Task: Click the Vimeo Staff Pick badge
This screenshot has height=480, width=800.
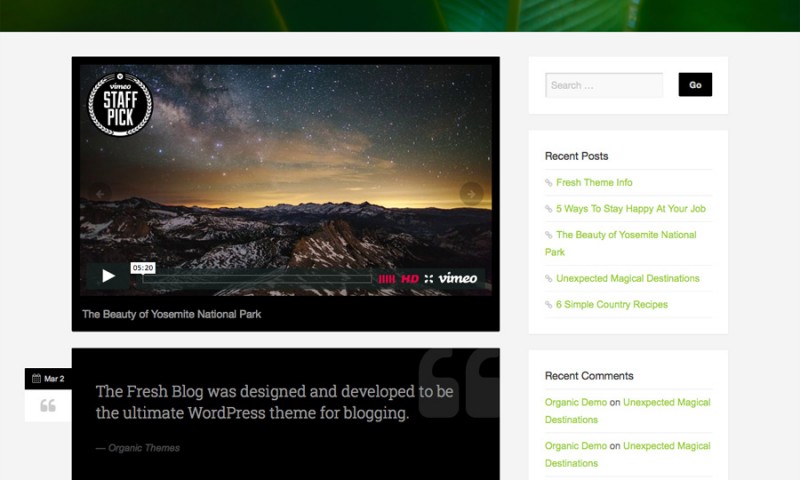Action: pos(120,104)
